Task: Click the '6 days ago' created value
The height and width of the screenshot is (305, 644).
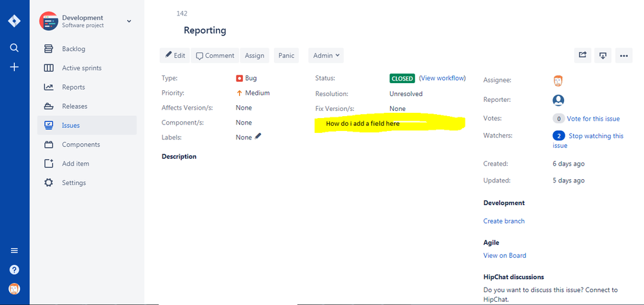Action: [x=569, y=164]
